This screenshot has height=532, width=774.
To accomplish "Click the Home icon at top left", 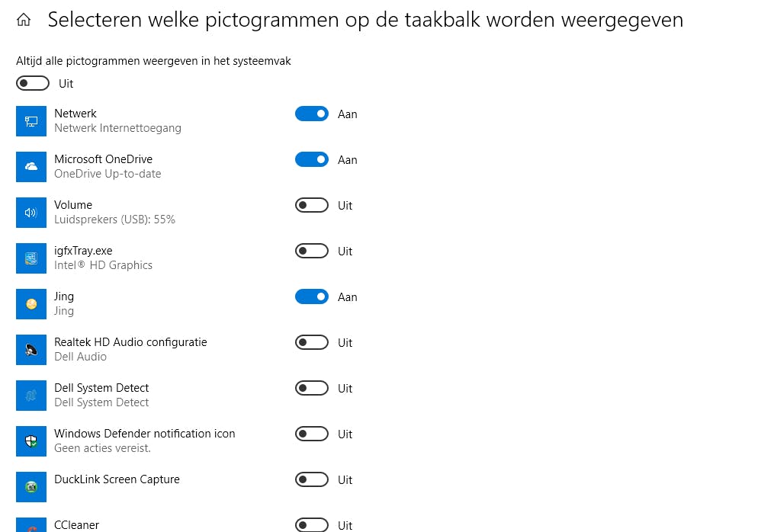I will 24,21.
